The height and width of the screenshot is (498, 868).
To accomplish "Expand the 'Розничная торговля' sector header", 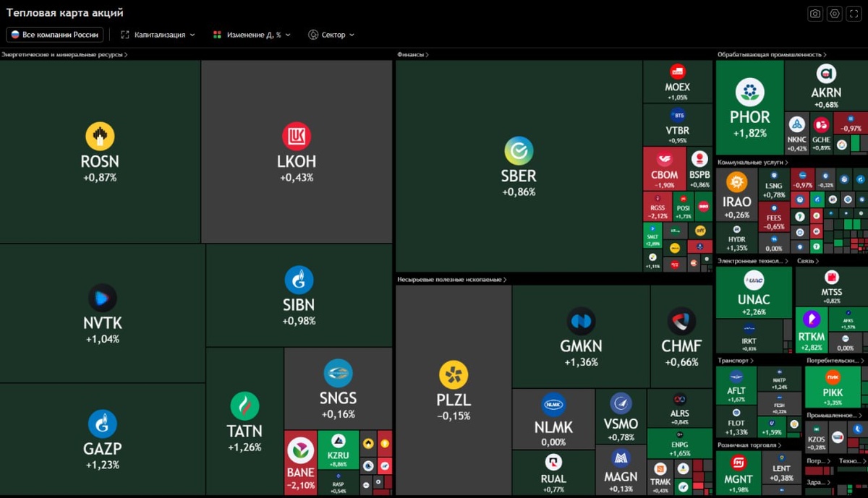I will click(749, 445).
